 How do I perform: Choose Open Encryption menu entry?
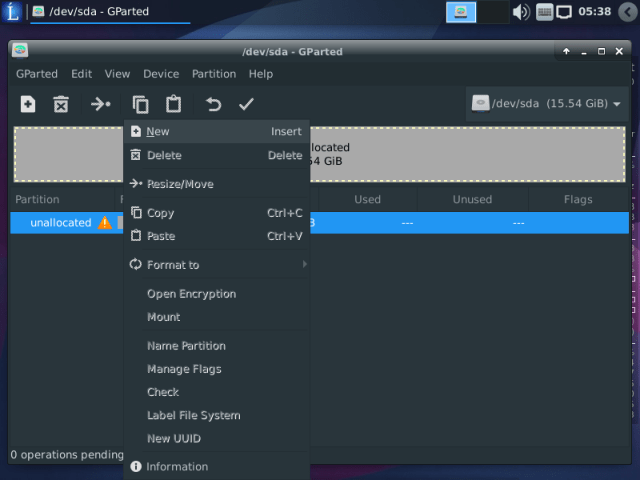[217, 293]
